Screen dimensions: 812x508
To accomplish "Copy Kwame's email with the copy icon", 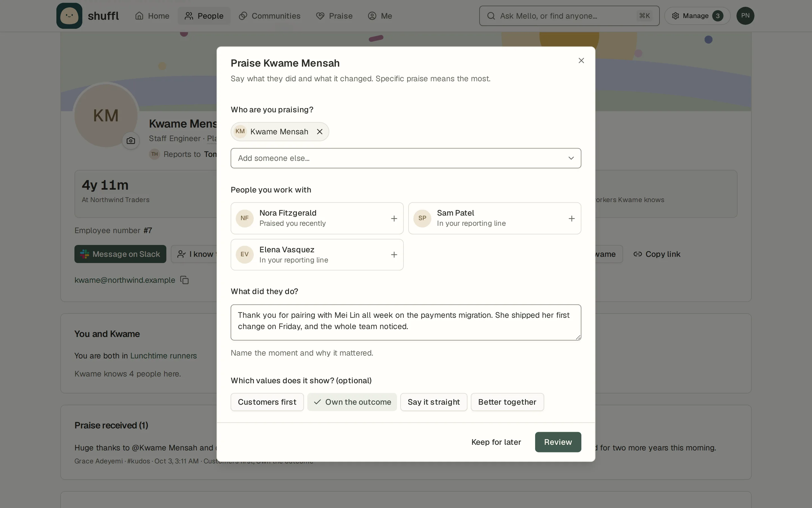I will click(185, 280).
